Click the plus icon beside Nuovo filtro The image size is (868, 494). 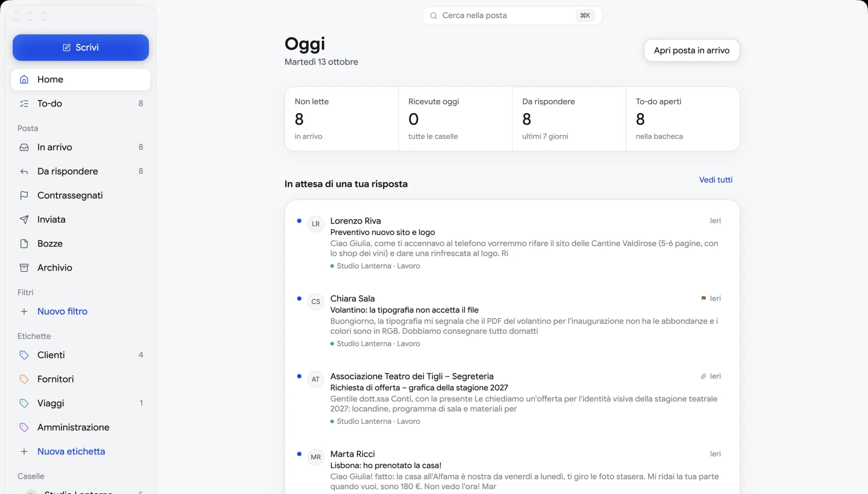coord(24,311)
